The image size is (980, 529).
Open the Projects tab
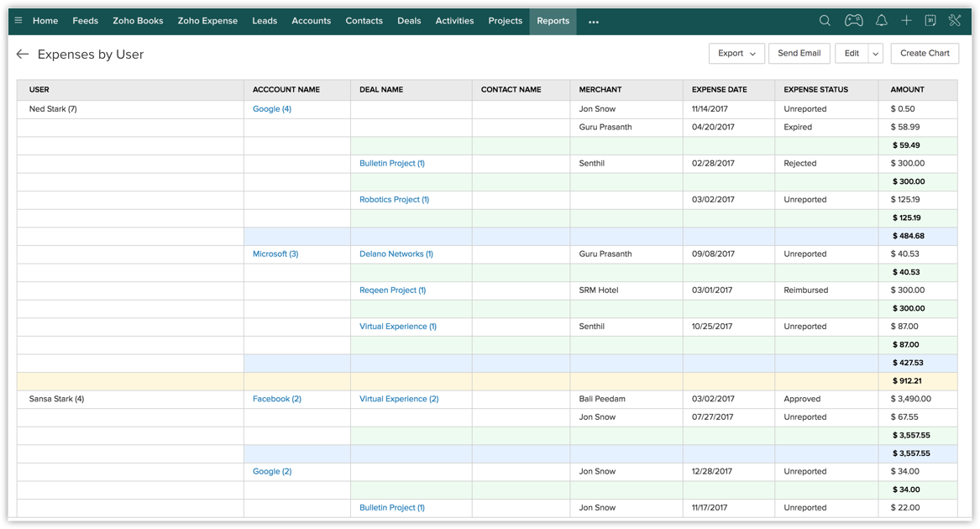[505, 21]
